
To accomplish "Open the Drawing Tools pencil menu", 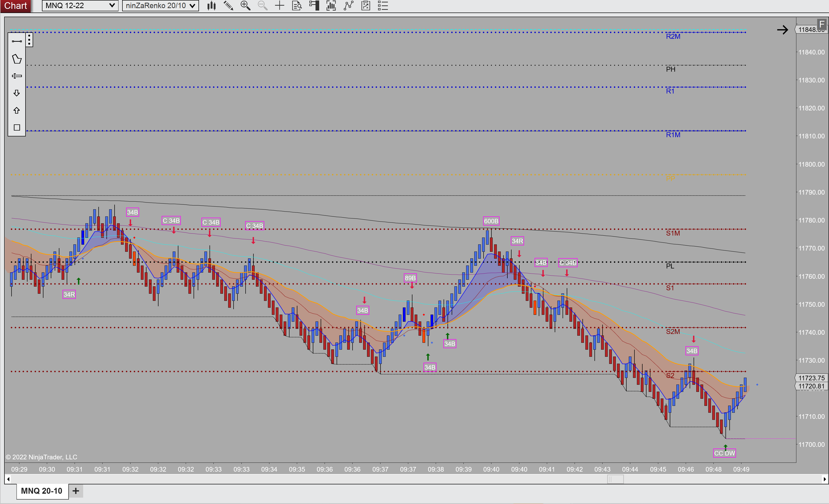I will 228,6.
